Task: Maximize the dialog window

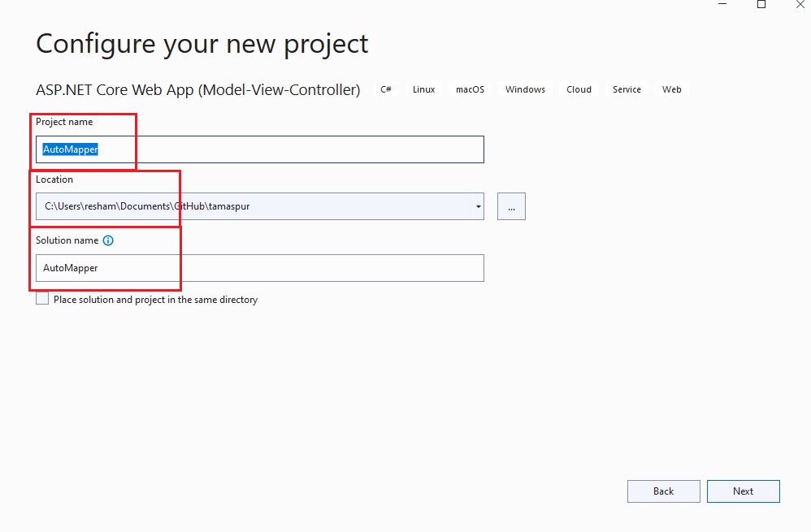Action: coord(761,5)
